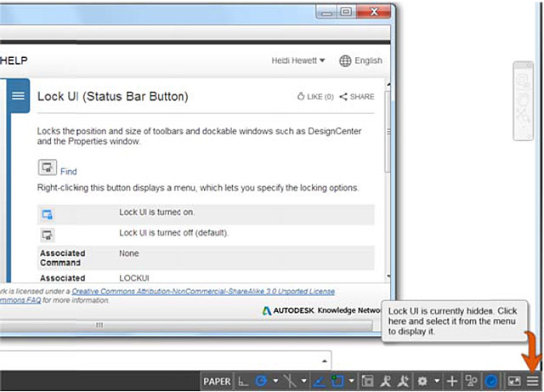The width and height of the screenshot is (544, 392).
Task: Click the faded navigation bar panel
Action: (524, 101)
